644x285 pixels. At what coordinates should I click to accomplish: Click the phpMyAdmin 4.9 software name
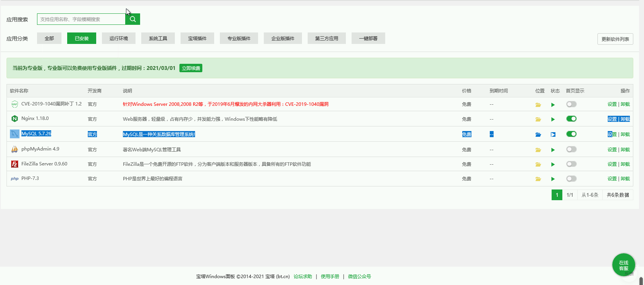[x=40, y=149]
